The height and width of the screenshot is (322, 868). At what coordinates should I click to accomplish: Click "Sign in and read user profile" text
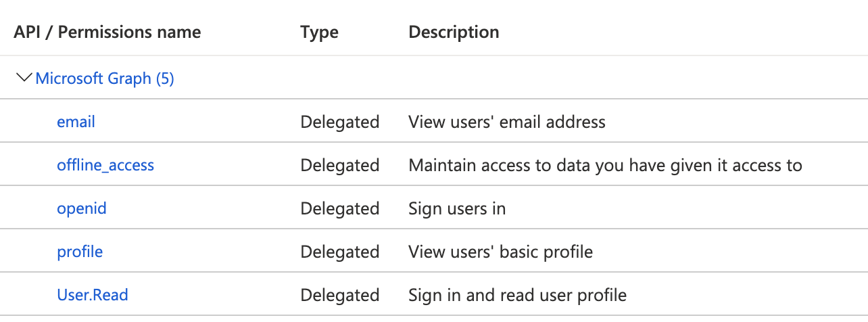coord(518,295)
